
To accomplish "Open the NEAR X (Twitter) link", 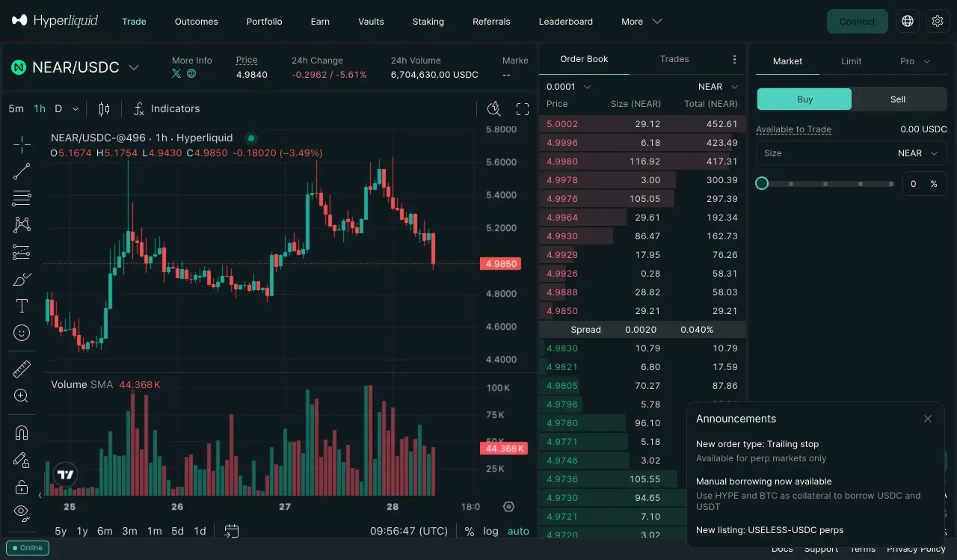I will pyautogui.click(x=176, y=73).
